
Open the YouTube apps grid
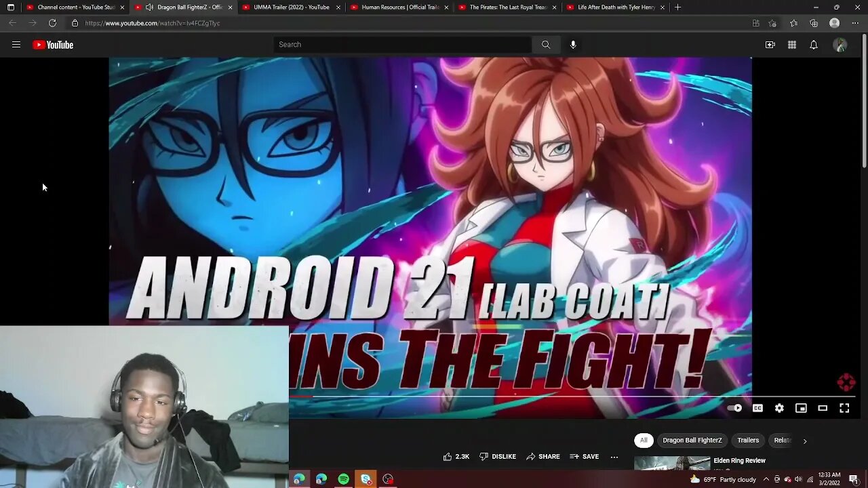tap(792, 45)
